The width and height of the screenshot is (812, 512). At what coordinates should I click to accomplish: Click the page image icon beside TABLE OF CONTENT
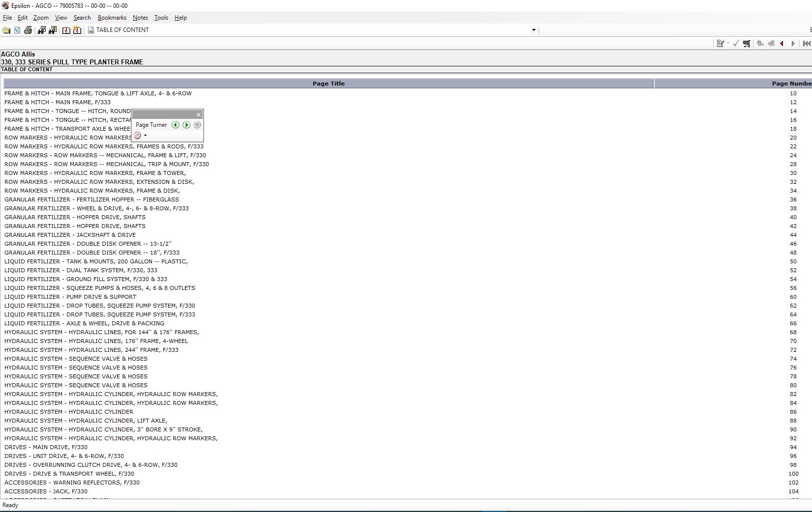click(91, 30)
